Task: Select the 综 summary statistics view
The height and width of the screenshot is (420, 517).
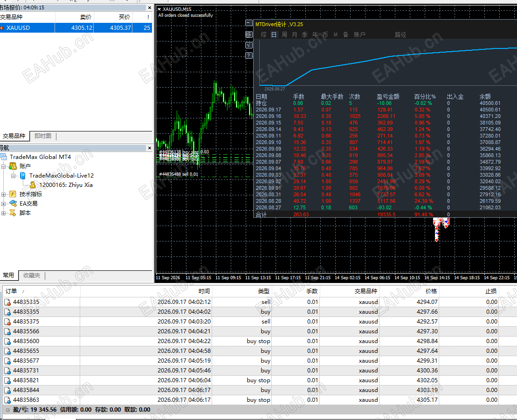Action: pos(264,34)
